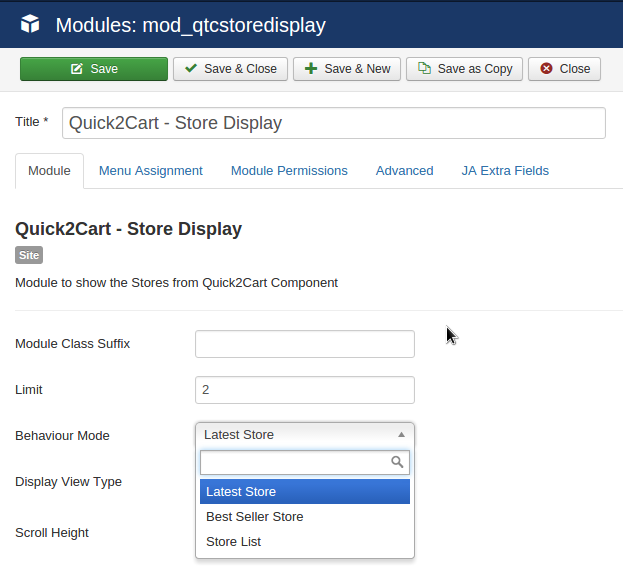The width and height of the screenshot is (623, 587).
Task: Select the Module tab
Action: tap(49, 171)
